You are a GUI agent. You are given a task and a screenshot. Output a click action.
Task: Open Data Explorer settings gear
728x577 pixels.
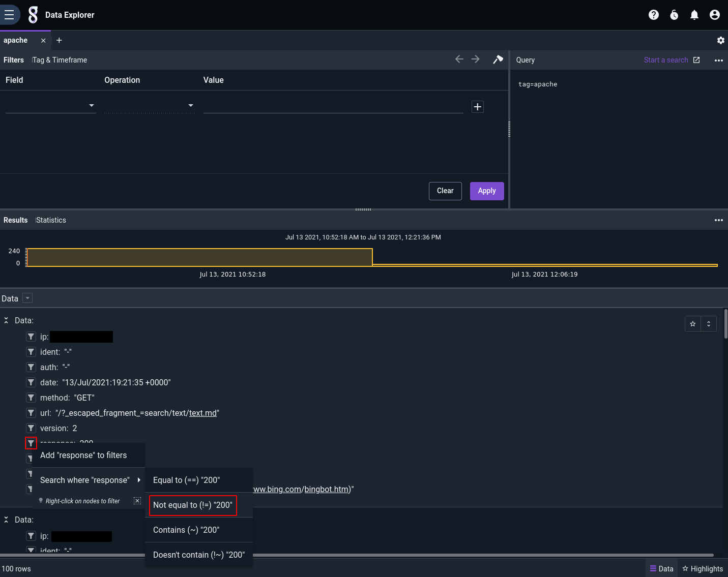click(720, 40)
